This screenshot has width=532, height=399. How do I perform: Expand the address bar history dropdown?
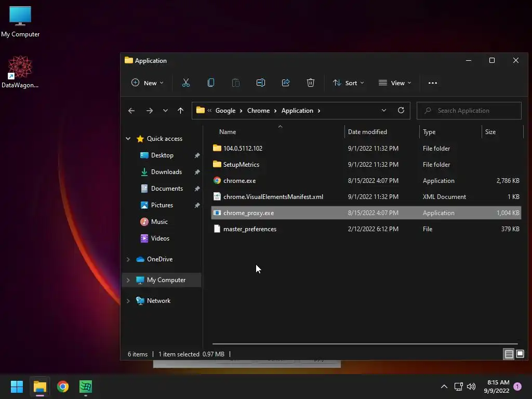tap(384, 110)
